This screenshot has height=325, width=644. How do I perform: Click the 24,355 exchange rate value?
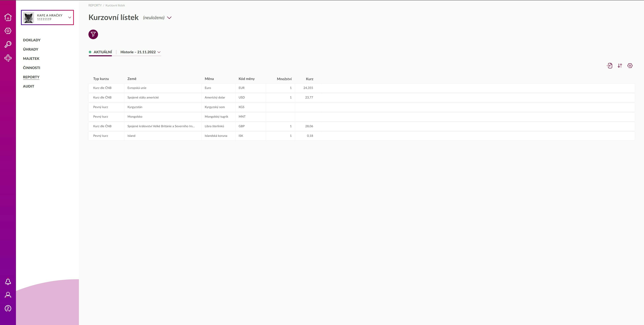point(308,88)
